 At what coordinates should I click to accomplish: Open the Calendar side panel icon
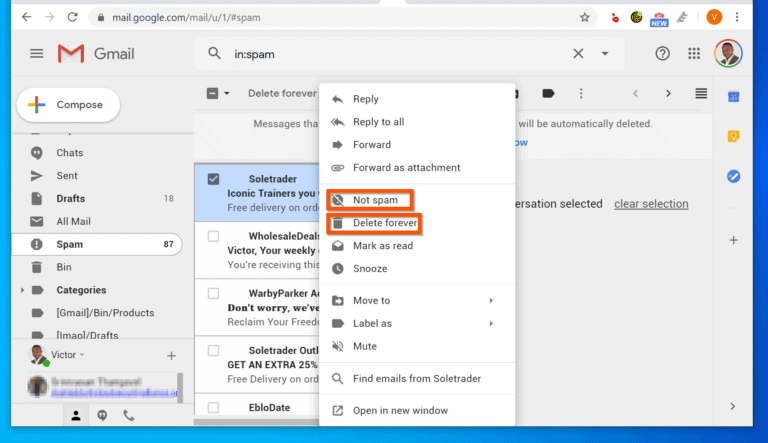point(733,97)
